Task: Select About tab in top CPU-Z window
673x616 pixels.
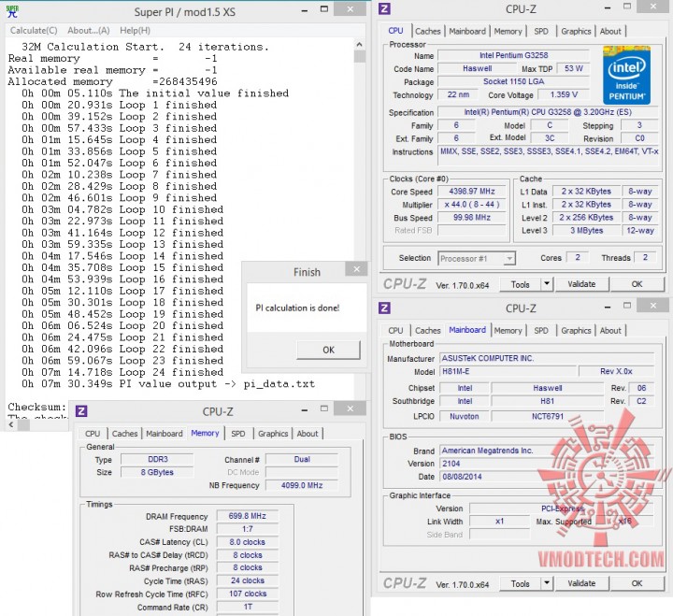Action: 610,31
